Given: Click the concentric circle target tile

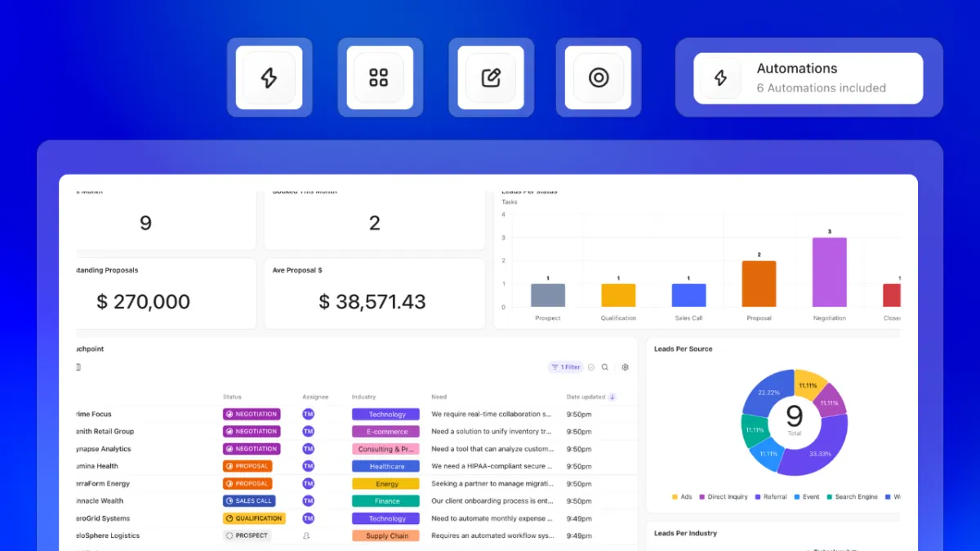Looking at the screenshot, I should pos(599,78).
